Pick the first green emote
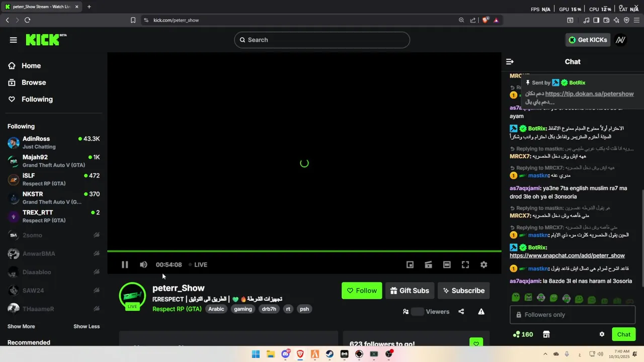The width and height of the screenshot is (644, 362). [x=515, y=298]
